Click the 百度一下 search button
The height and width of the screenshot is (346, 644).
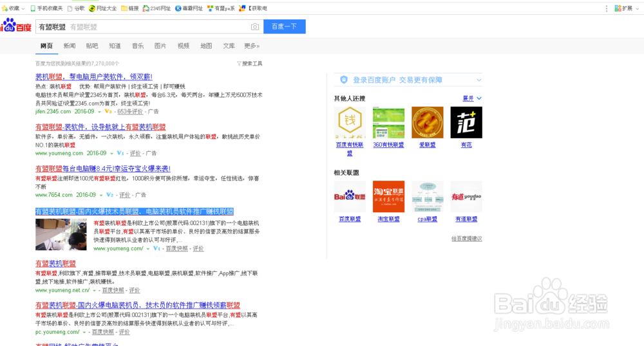point(284,26)
